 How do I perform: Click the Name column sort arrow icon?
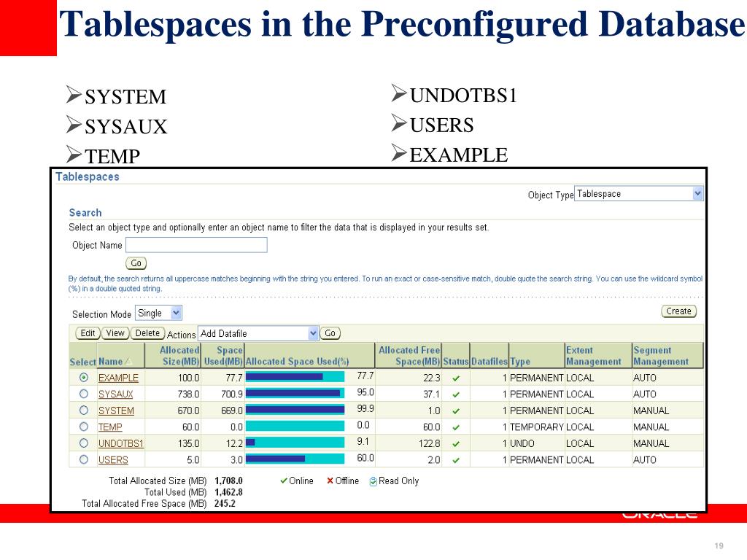(x=128, y=362)
